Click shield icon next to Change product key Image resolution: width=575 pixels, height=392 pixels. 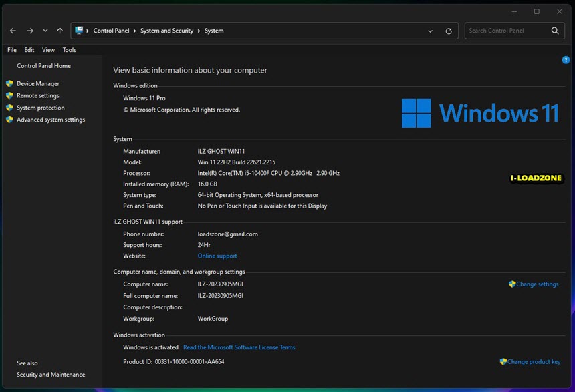click(x=503, y=361)
